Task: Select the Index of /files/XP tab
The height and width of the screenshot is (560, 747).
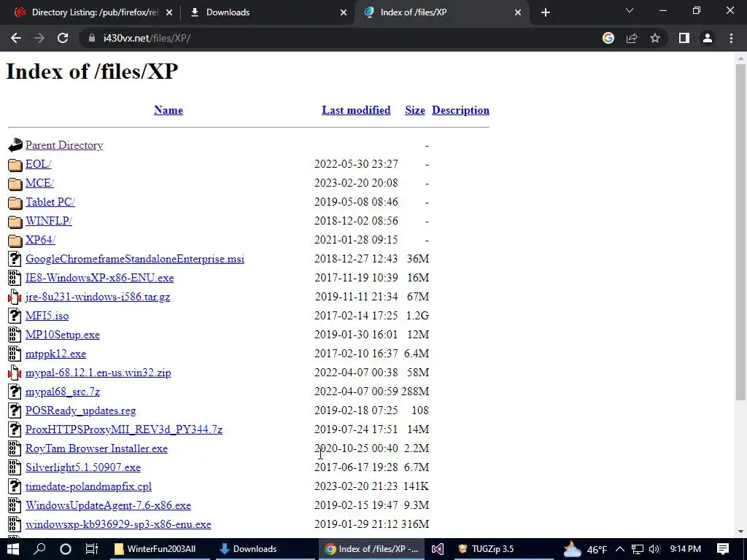Action: 441,12
